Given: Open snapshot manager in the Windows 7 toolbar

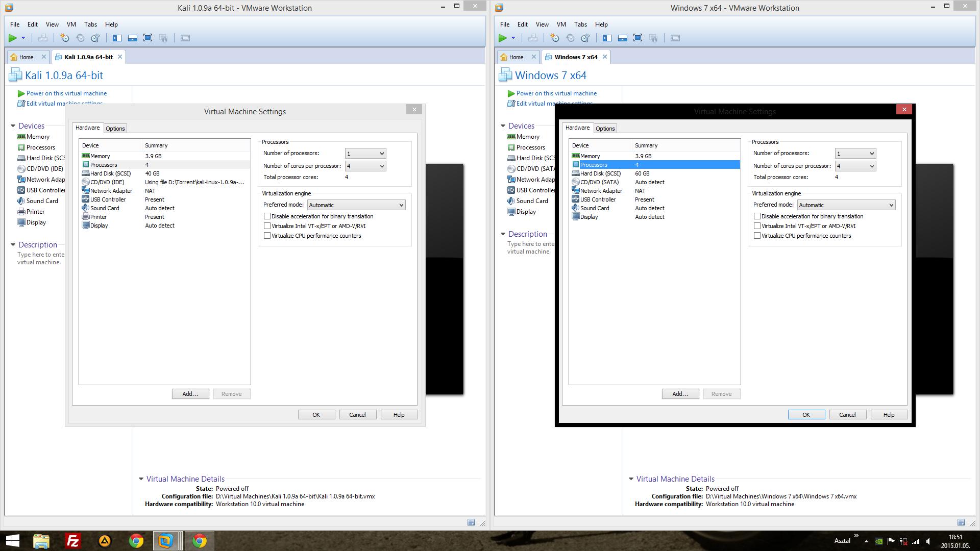Looking at the screenshot, I should point(585,38).
